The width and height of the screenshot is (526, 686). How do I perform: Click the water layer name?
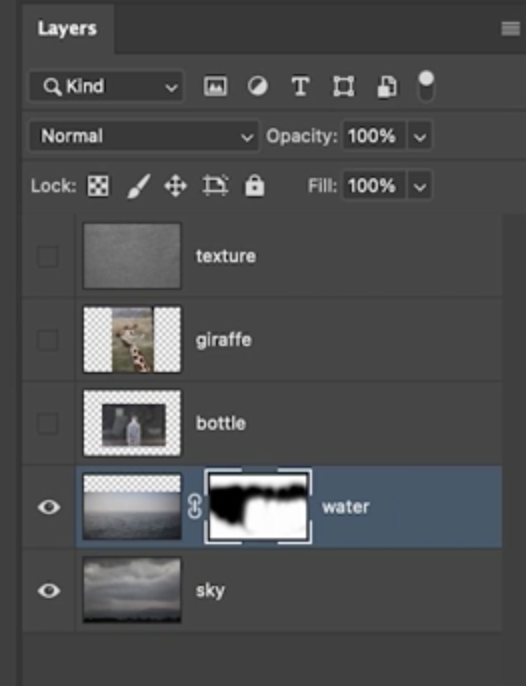click(346, 508)
